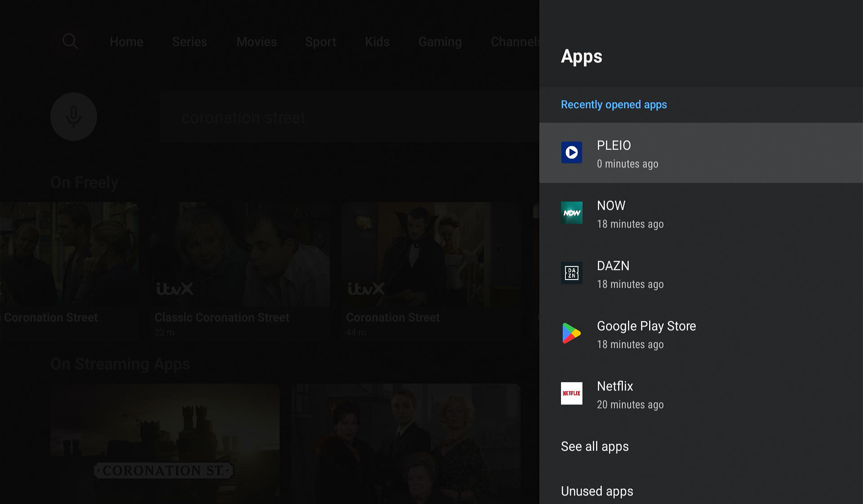Go to the Home tab
863x504 pixels.
click(x=126, y=42)
